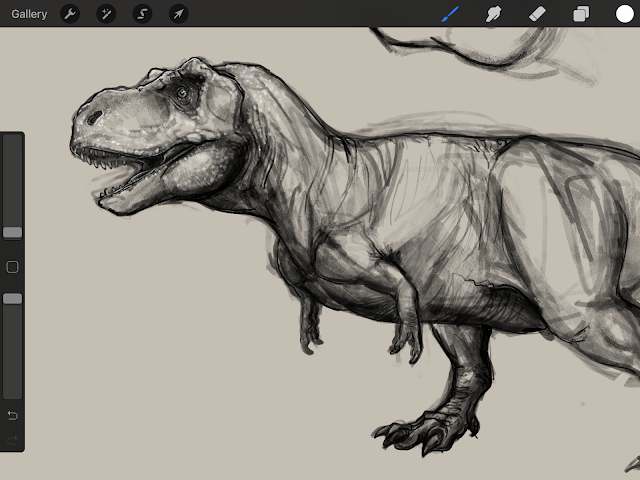Undo the last stroke with the sidebar arrow
Screen dimensions: 640x480
(12, 415)
